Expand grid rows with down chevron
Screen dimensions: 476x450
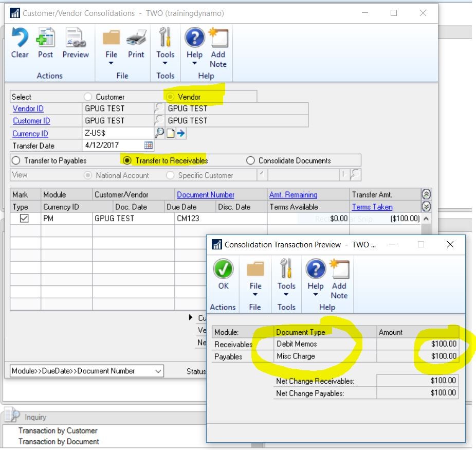tap(426, 206)
